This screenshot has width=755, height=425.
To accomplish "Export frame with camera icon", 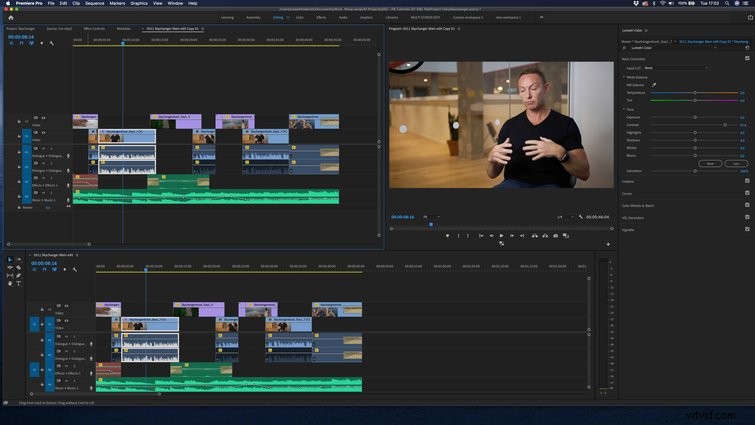I will (556, 236).
